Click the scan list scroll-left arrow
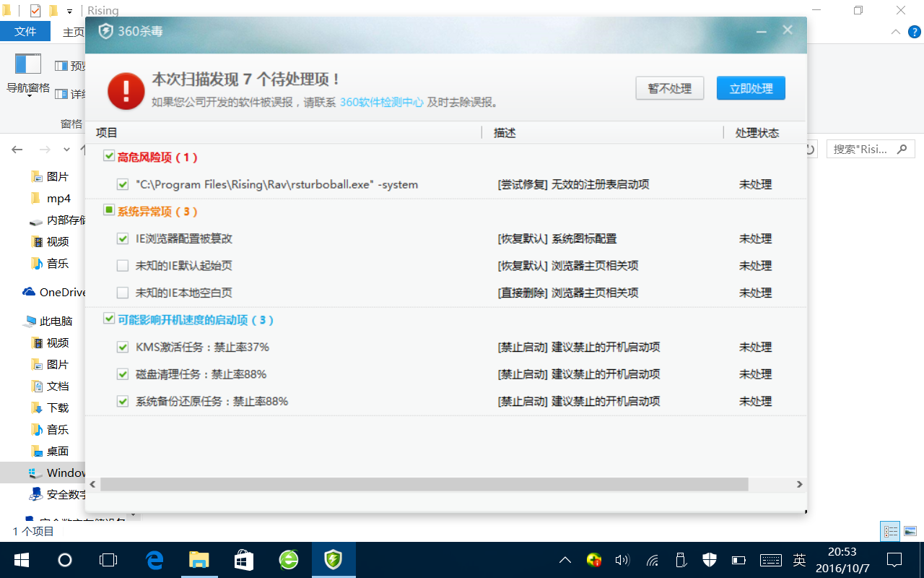924x578 pixels. pos(92,484)
